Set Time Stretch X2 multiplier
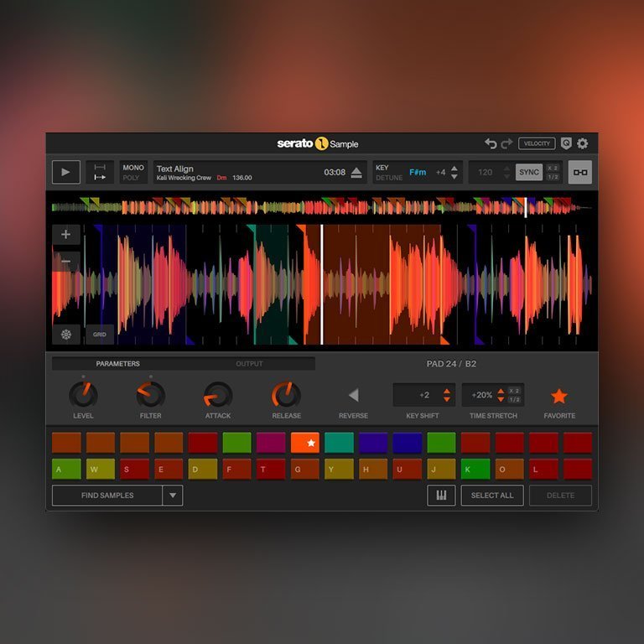This screenshot has width=644, height=644. pyautogui.click(x=514, y=391)
